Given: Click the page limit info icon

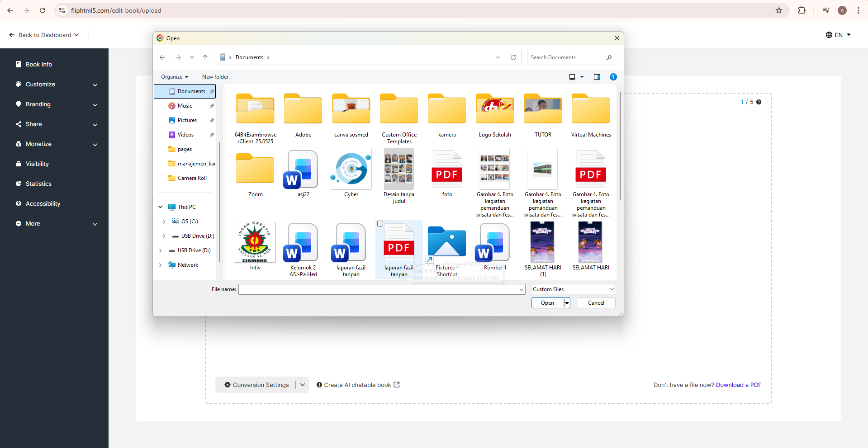Looking at the screenshot, I should pos(759,102).
